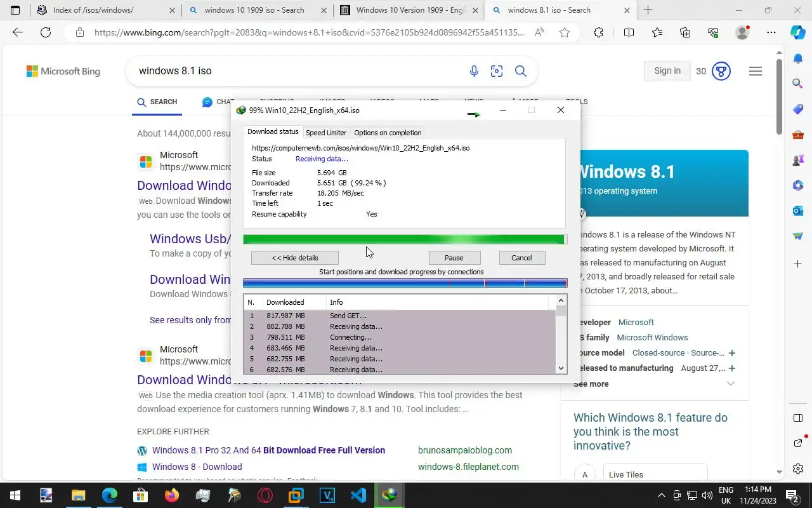Add sidebar app with plus icon
Viewport: 812px width, 508px height.
pyautogui.click(x=798, y=264)
